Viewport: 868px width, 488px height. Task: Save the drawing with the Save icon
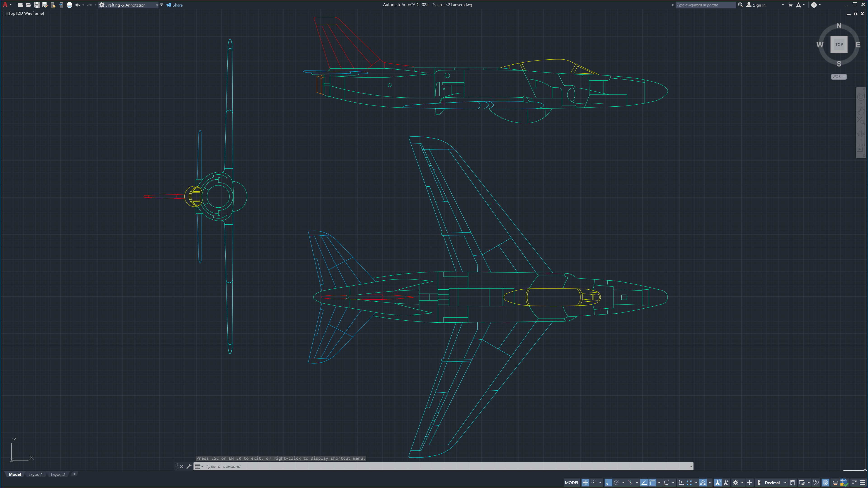pos(37,5)
